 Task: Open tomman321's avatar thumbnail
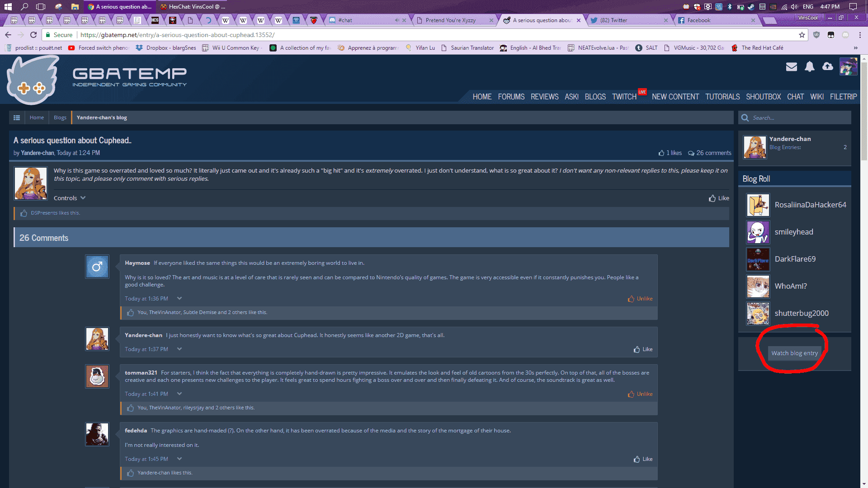[x=97, y=376]
